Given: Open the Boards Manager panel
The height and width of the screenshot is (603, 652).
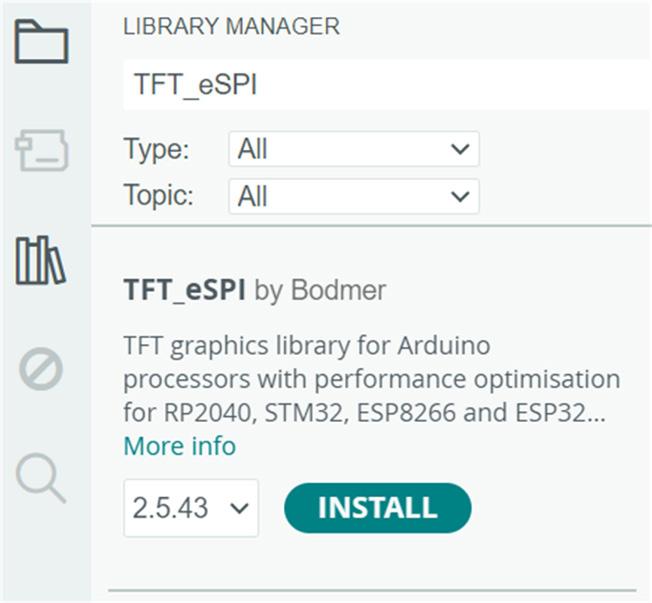Looking at the screenshot, I should pos(41,152).
